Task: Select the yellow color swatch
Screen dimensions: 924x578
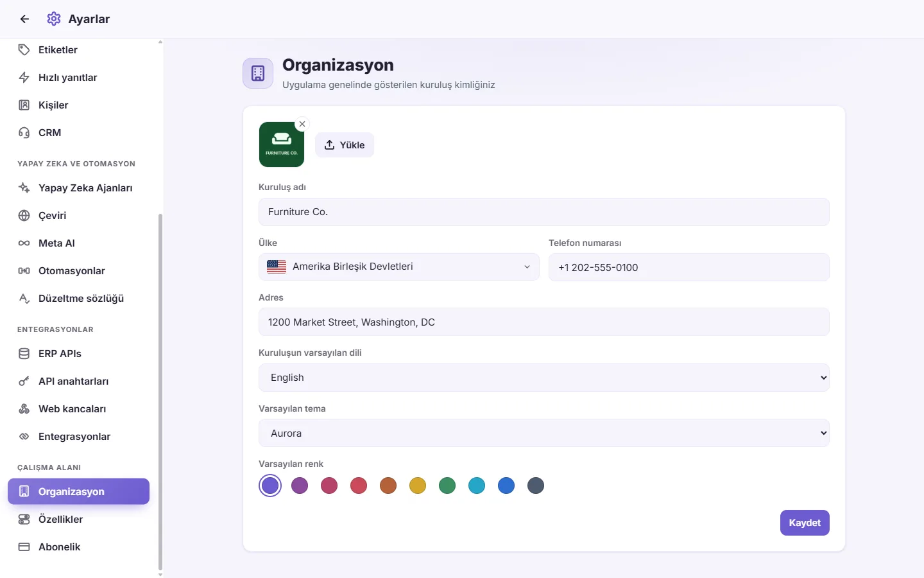Action: click(418, 486)
